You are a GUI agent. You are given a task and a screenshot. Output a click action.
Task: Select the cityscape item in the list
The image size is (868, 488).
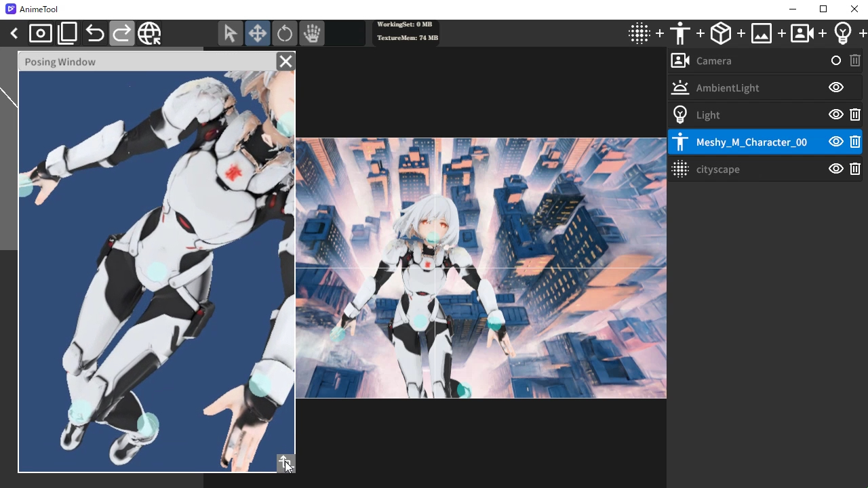point(765,169)
